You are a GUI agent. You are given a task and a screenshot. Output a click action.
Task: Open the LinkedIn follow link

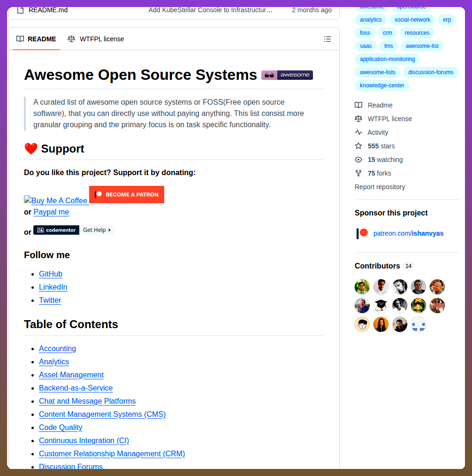pos(53,287)
